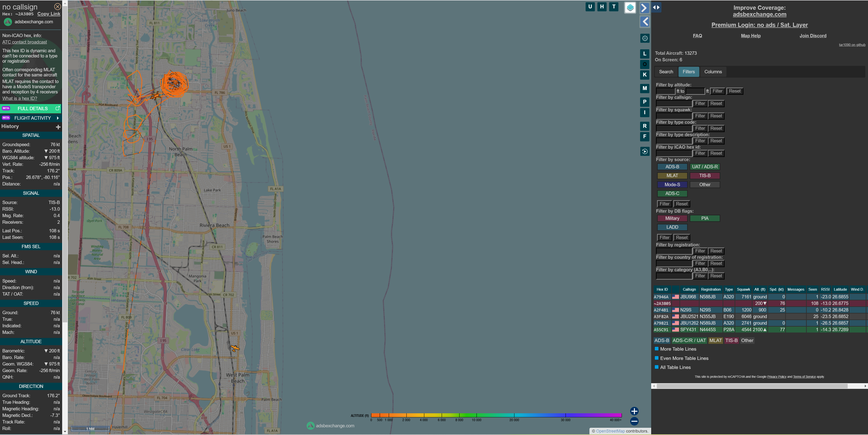Viewport: 868px width, 435px height.
Task: Open the Map Help link
Action: point(750,36)
